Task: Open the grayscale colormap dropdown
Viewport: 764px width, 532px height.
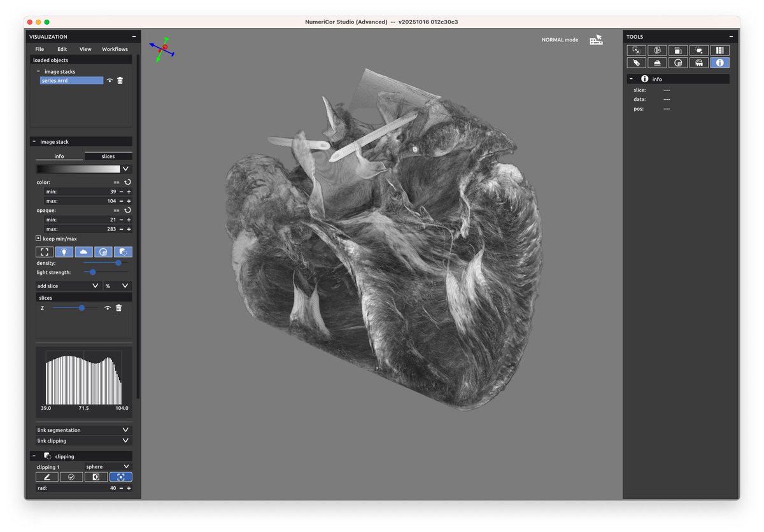Action: tap(126, 169)
